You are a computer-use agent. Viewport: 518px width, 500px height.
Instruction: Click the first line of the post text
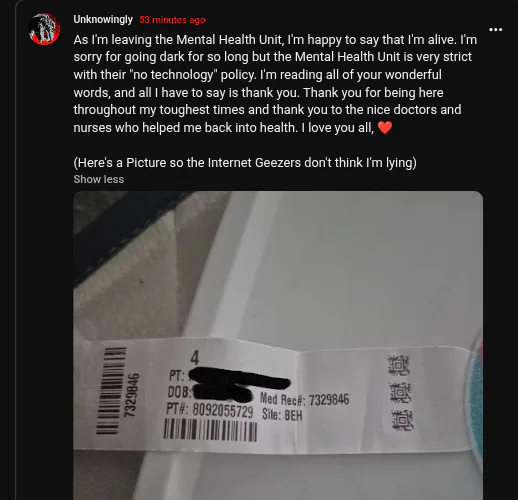(275, 40)
